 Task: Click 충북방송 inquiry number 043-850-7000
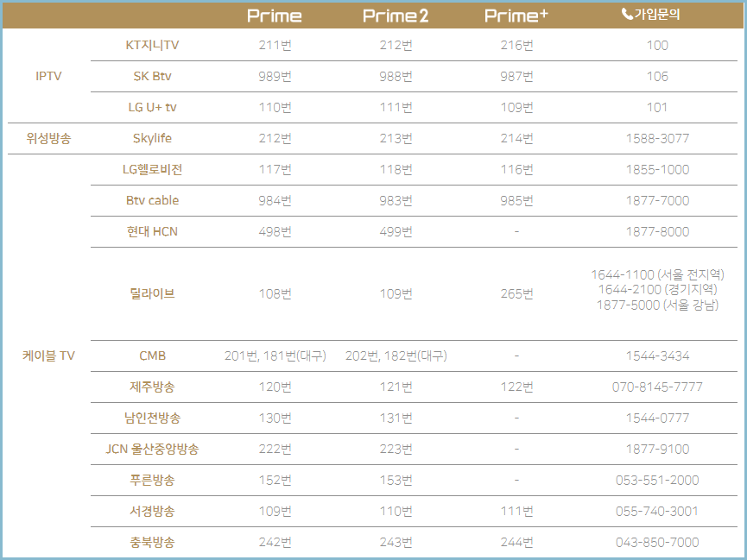(x=657, y=542)
